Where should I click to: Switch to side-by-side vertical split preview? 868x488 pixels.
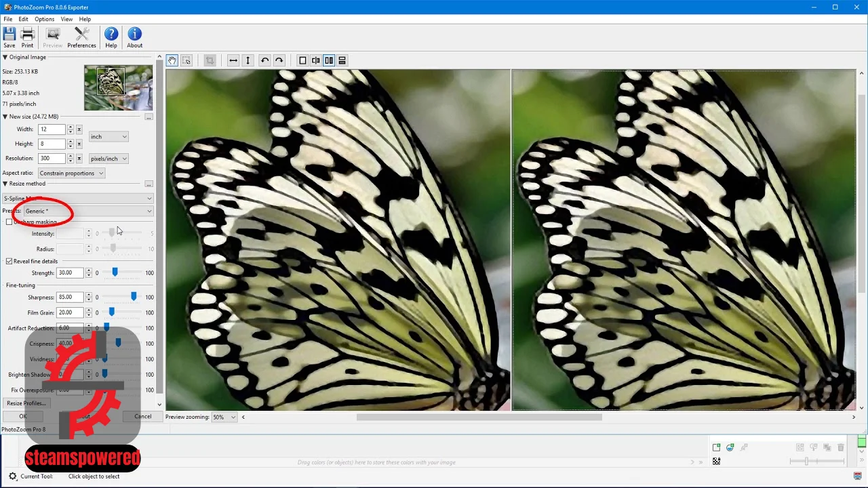point(329,60)
